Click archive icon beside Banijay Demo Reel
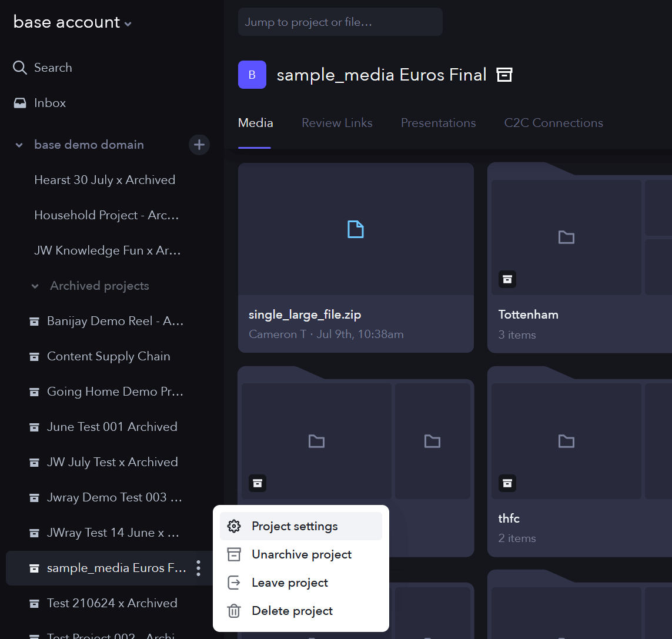The image size is (672, 639). [34, 322]
